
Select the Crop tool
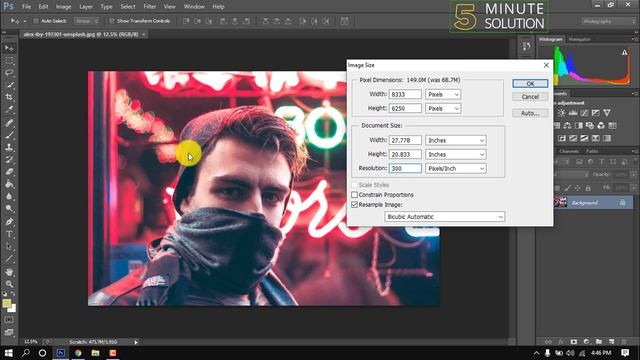click(9, 97)
